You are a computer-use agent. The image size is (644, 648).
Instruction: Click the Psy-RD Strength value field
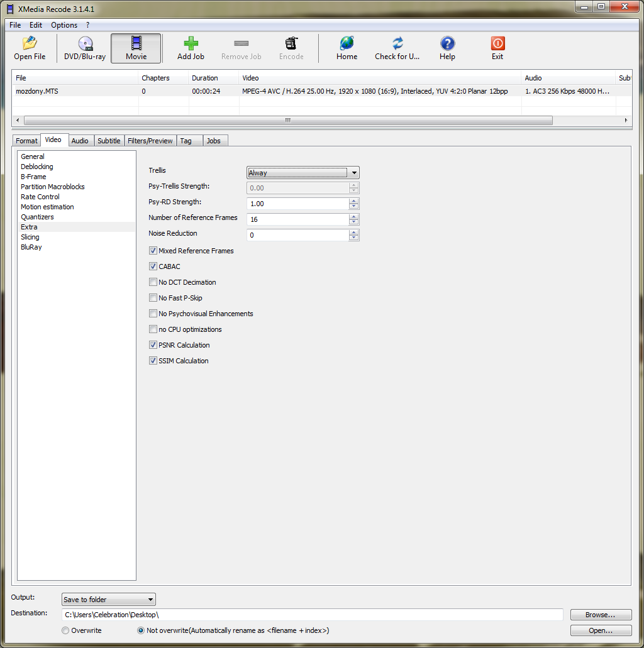coord(298,204)
